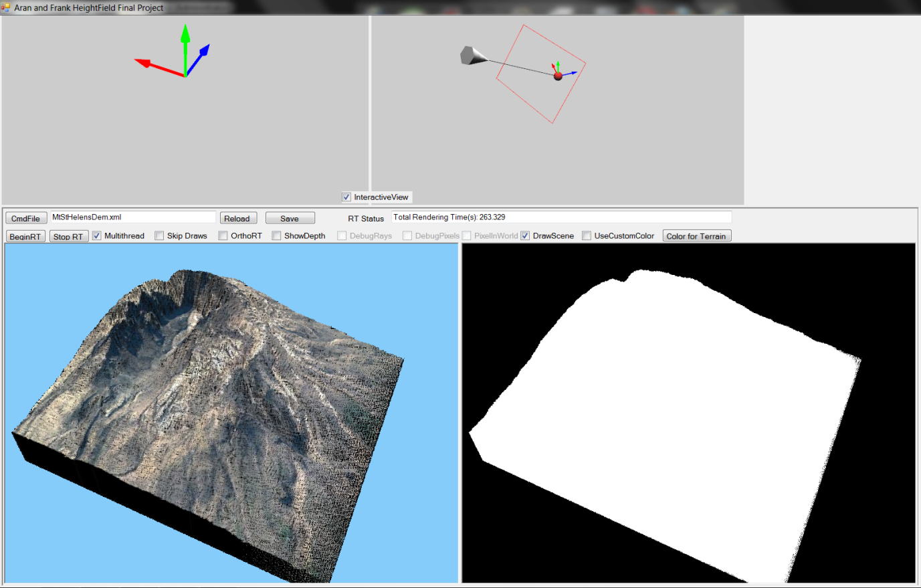Open Color for Terrain picker
This screenshot has width=921, height=588.
point(696,235)
